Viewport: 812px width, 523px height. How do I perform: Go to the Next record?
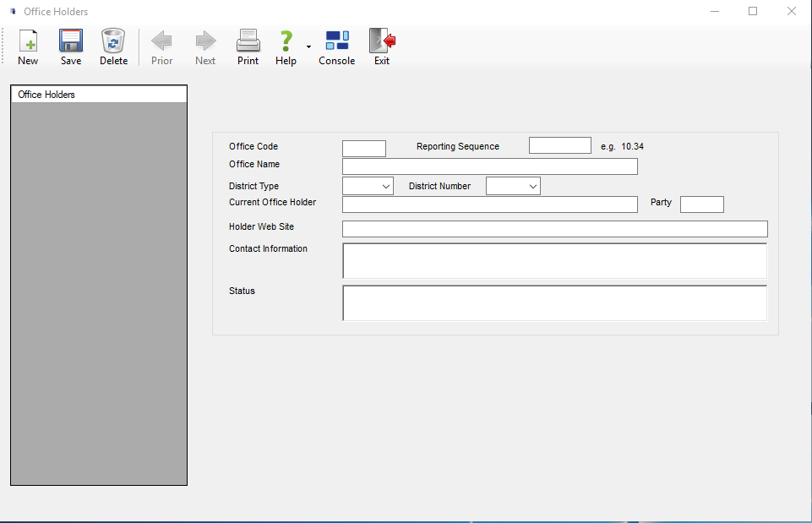[x=205, y=47]
